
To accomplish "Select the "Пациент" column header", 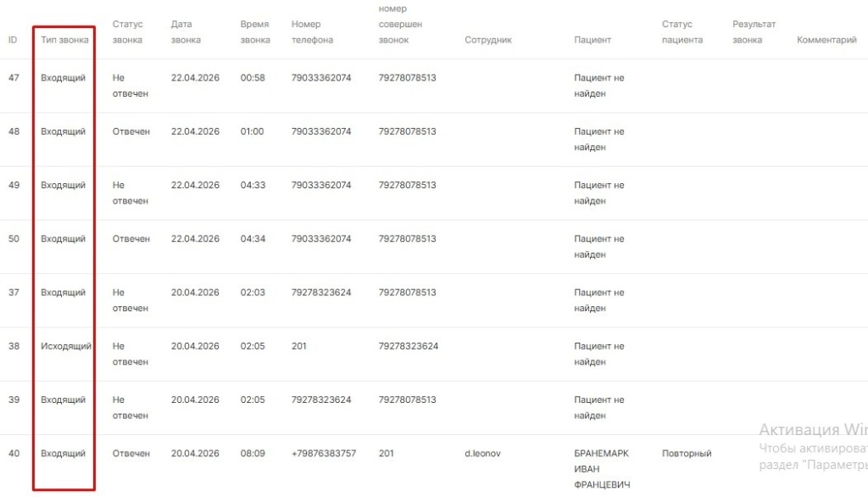I will (593, 40).
